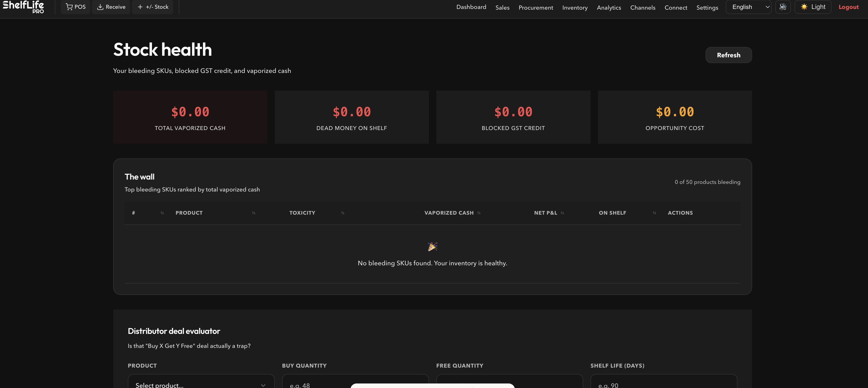This screenshot has height=388, width=868.
Task: Click the Buy Quantity input field
Action: 355,384
